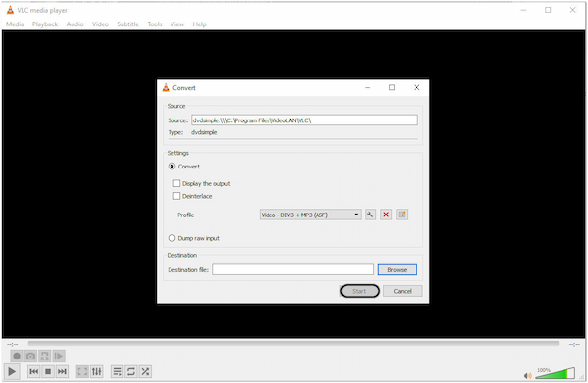Open extended settings equalizer icon
Image resolution: width=588 pixels, height=383 pixels.
(x=97, y=371)
